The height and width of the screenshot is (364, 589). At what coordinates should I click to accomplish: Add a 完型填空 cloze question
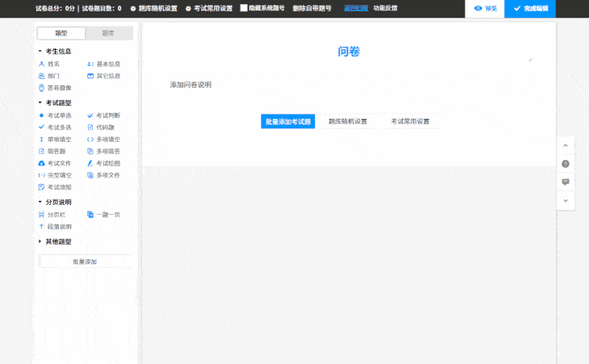coord(55,175)
